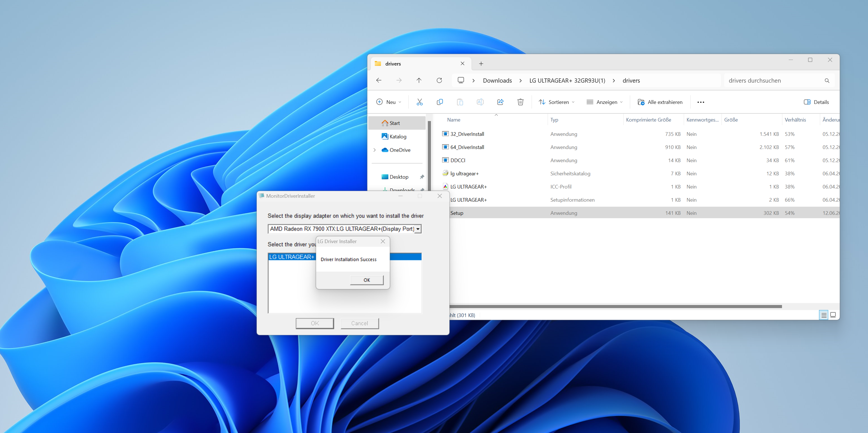Click the Share icon in toolbar
The width and height of the screenshot is (868, 433).
(500, 102)
